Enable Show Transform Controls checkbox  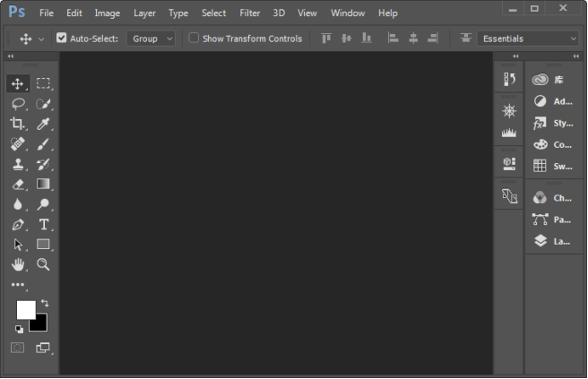coord(194,38)
